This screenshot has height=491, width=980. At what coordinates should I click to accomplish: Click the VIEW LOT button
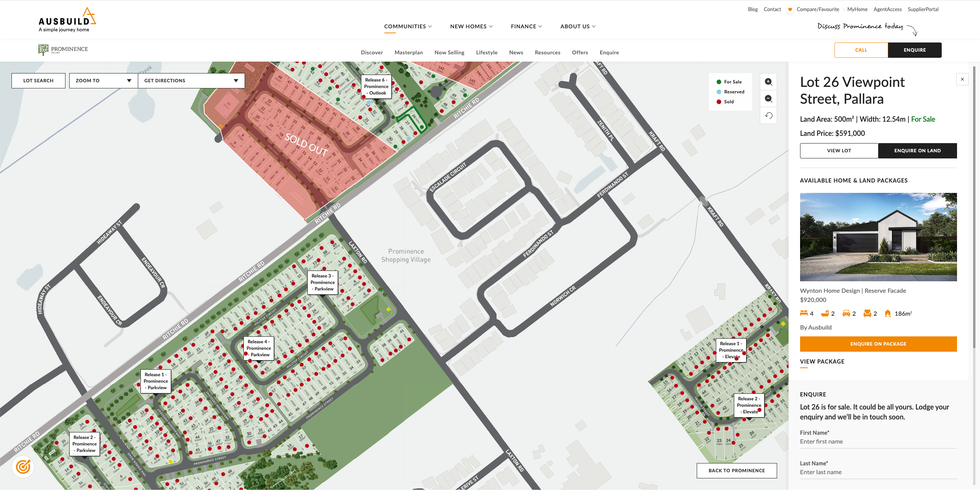tap(839, 151)
